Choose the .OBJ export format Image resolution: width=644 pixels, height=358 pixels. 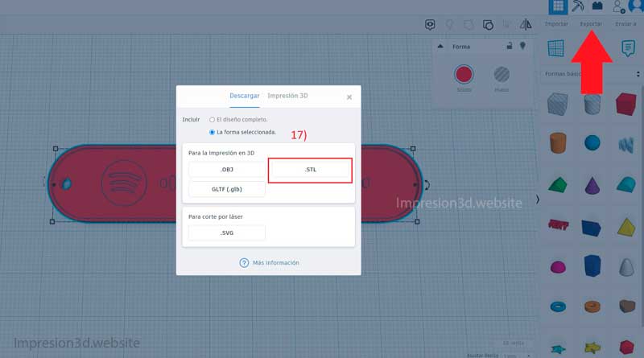point(227,170)
